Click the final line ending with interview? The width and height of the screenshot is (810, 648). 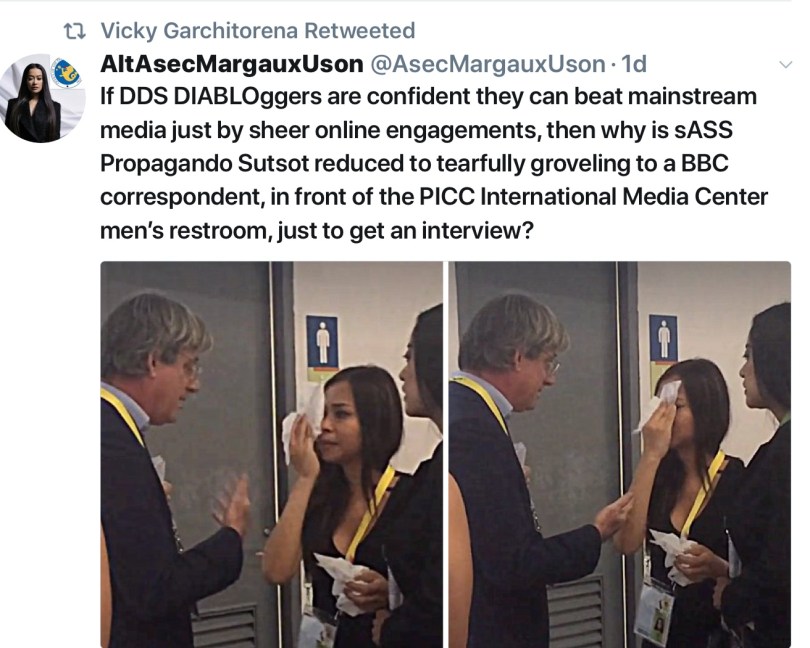tap(316, 230)
